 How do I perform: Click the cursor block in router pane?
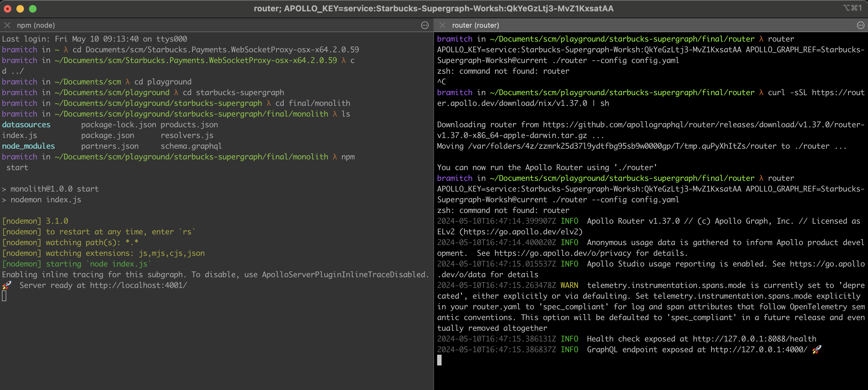point(439,360)
